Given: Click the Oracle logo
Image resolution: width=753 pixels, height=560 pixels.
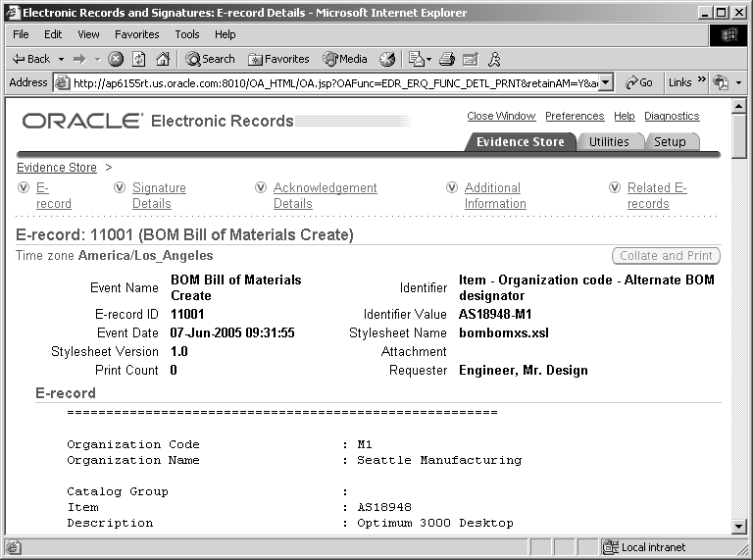Looking at the screenshot, I should point(82,121).
